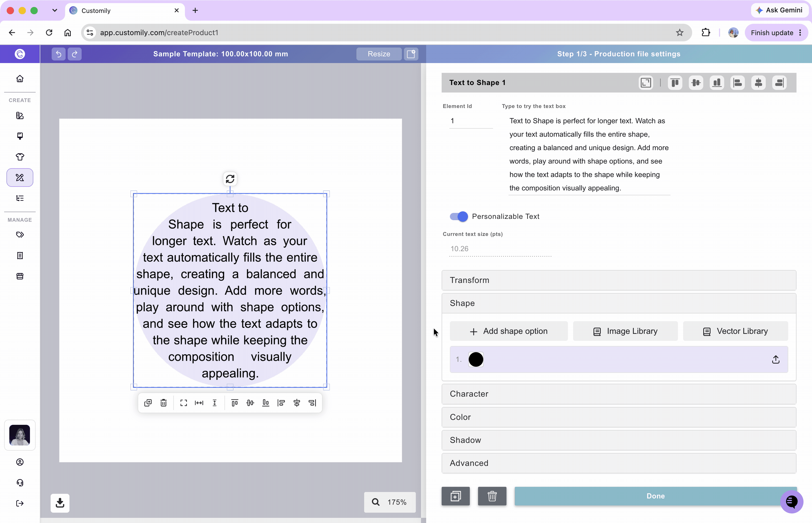Expand the Advanced section
This screenshot has width=812, height=523.
click(619, 463)
